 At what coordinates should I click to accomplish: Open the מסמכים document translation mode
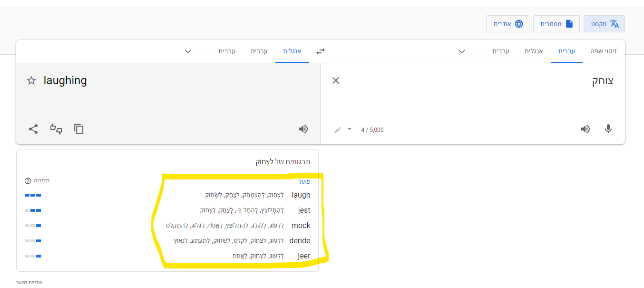coord(556,23)
